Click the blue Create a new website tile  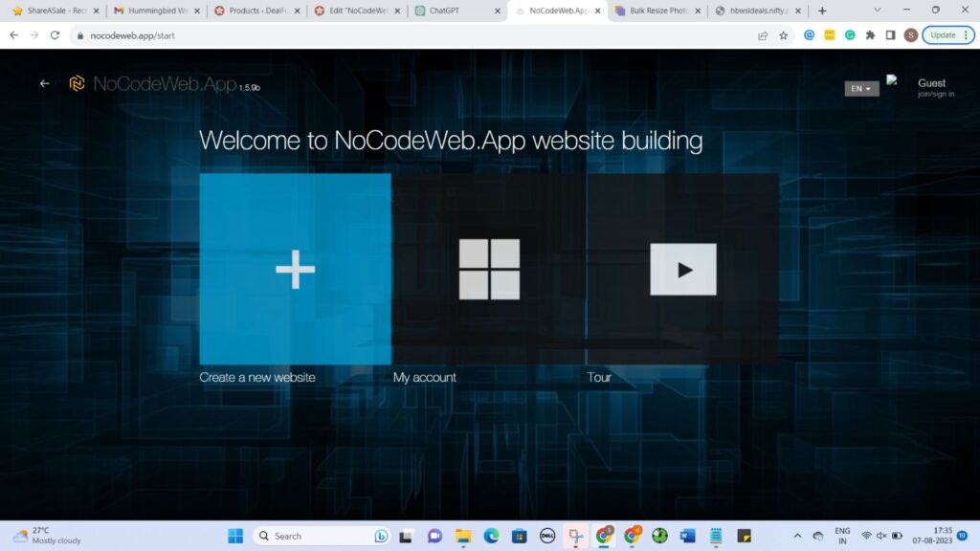pyautogui.click(x=295, y=269)
